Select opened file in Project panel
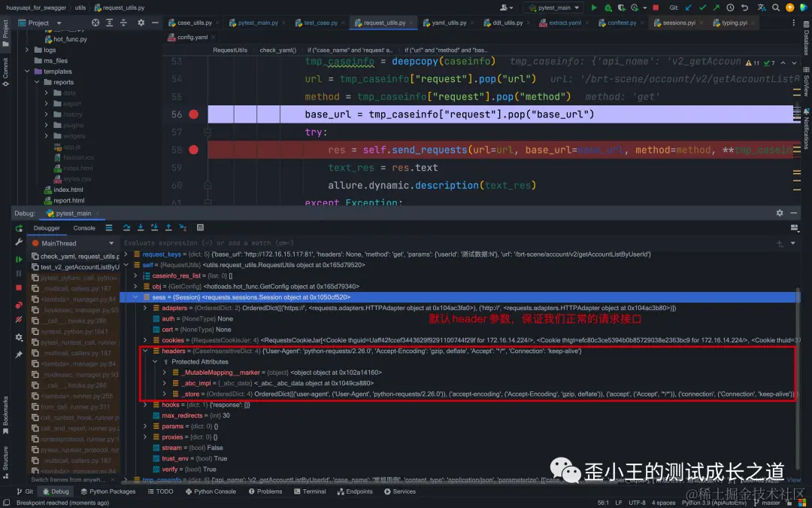812x508 pixels. (x=95, y=23)
